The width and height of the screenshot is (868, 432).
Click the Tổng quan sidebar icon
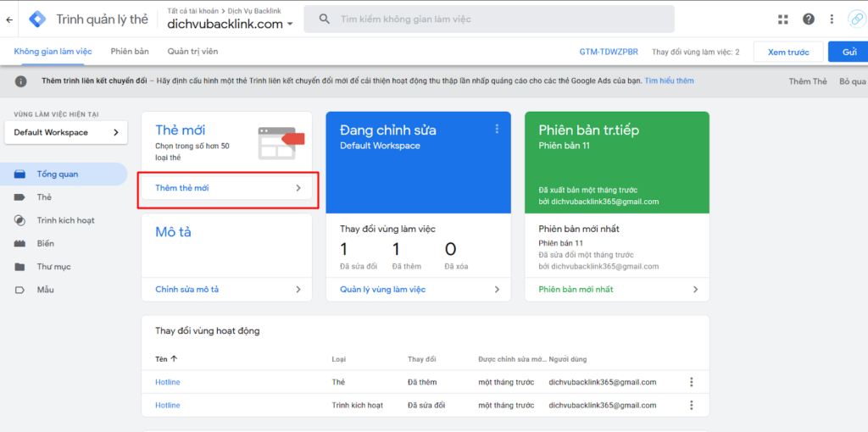tap(20, 174)
